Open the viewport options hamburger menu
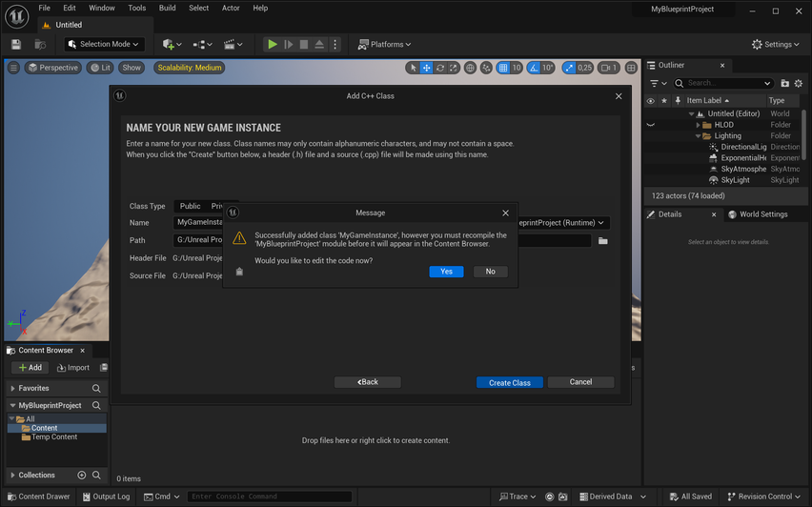This screenshot has width=812, height=507. pyautogui.click(x=13, y=68)
